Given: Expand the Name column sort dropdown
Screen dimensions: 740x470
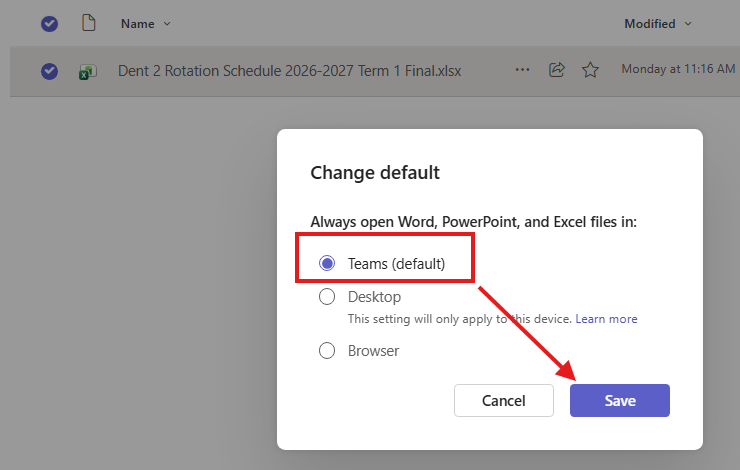Looking at the screenshot, I should coord(167,24).
